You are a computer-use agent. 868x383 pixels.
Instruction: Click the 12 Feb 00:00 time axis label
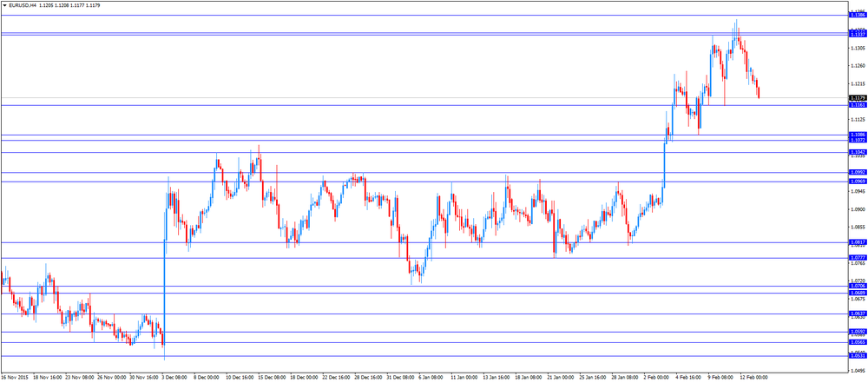pyautogui.click(x=753, y=377)
